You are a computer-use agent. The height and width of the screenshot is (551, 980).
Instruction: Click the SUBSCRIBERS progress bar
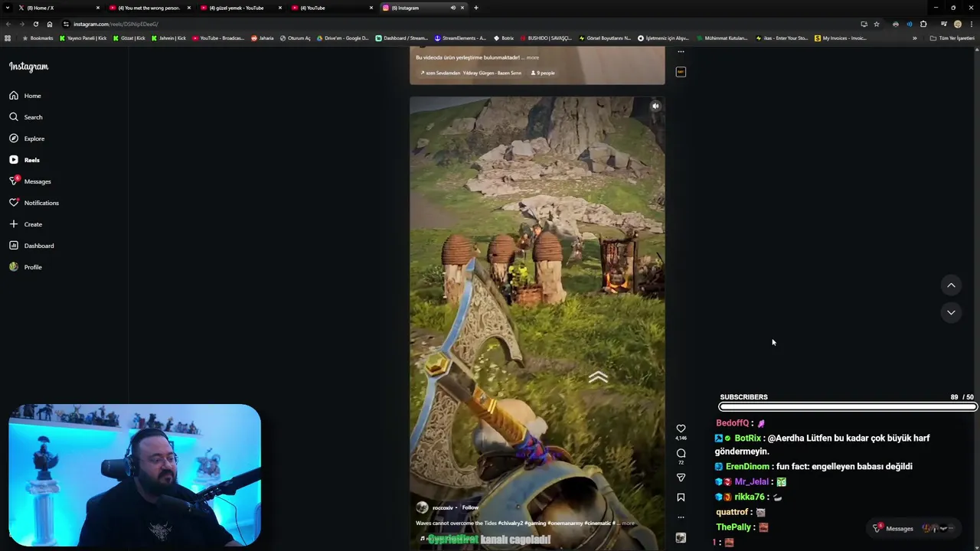(847, 406)
